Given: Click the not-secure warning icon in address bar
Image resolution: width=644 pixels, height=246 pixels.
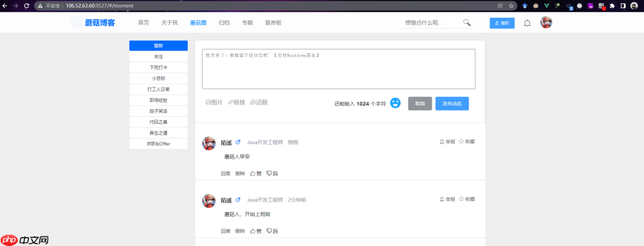Looking at the screenshot, I should [41, 6].
